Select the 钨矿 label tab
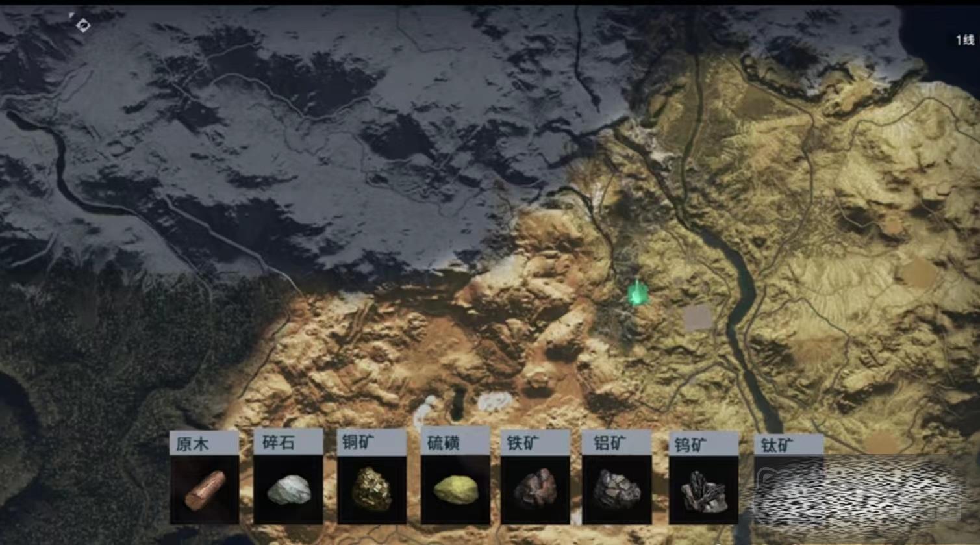The image size is (980, 545). pyautogui.click(x=703, y=444)
